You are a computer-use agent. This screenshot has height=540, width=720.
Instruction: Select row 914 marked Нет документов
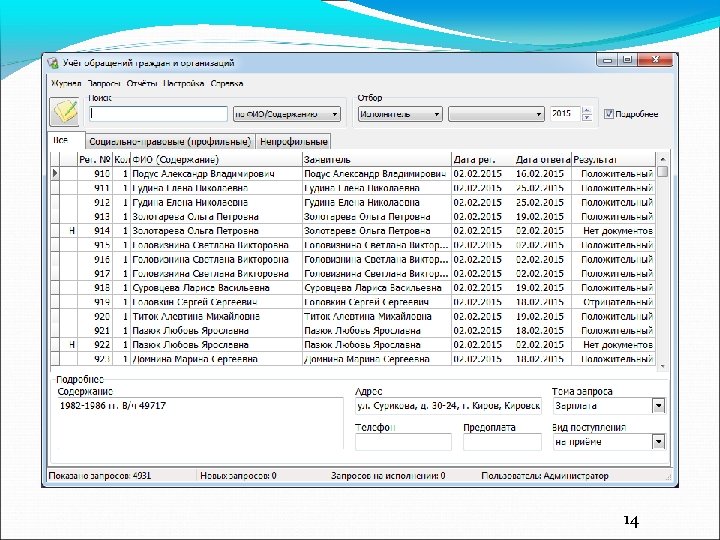point(353,231)
